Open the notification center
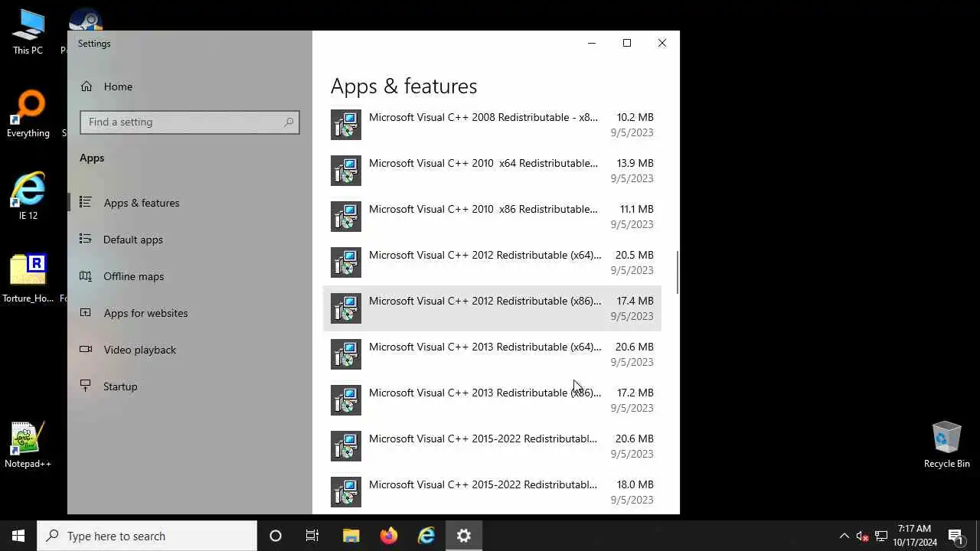 (x=955, y=536)
